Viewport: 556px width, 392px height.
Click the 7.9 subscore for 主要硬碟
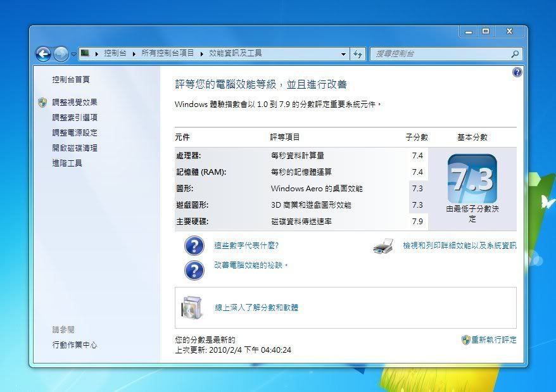tap(417, 222)
